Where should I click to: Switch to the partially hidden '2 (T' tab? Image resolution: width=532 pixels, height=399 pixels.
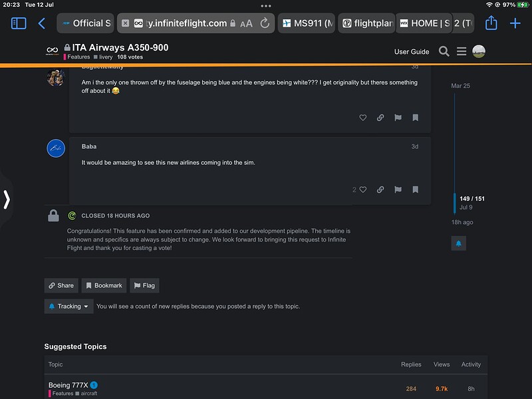point(464,23)
